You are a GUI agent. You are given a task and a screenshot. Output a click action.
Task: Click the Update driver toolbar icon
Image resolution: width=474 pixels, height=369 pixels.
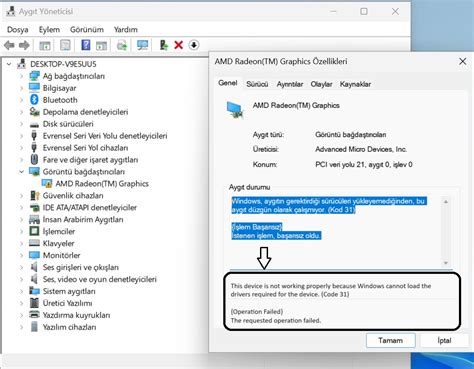pos(163,45)
